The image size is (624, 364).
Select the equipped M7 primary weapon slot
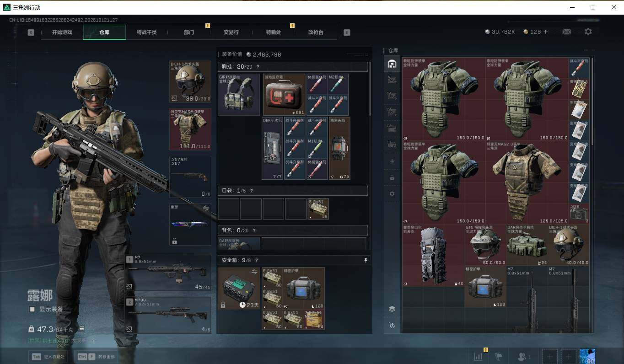(168, 273)
